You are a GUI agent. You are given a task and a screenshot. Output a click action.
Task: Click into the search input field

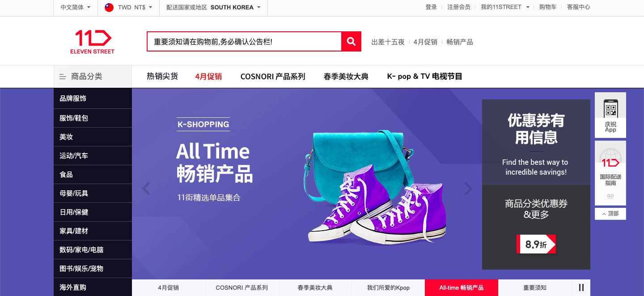(244, 42)
